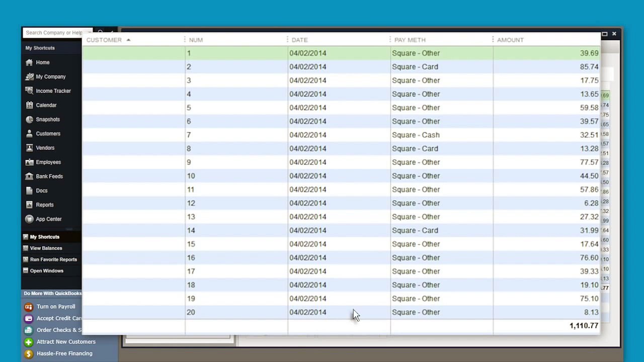The width and height of the screenshot is (644, 362).
Task: Click the Employees icon in sidebar
Action: tap(29, 162)
